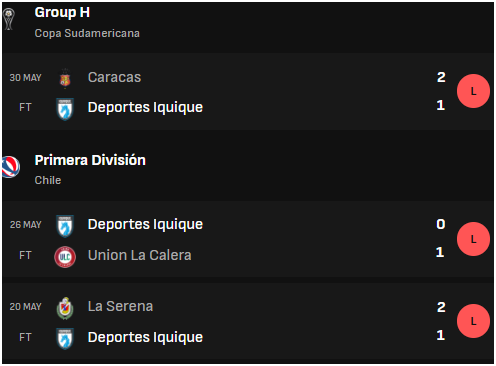Open the Primera División heading
Screen dimensions: 496x366
[90, 160]
